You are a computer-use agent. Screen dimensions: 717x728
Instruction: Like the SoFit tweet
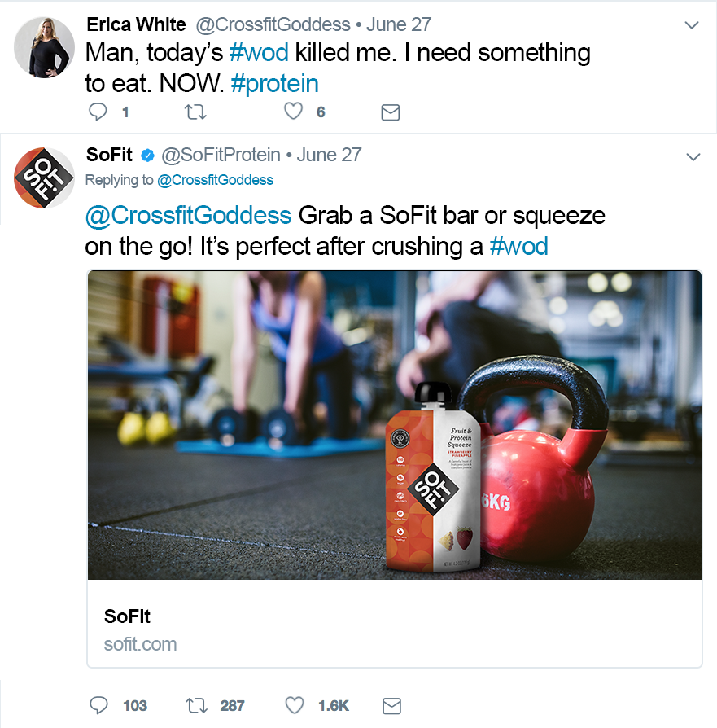coord(294,705)
